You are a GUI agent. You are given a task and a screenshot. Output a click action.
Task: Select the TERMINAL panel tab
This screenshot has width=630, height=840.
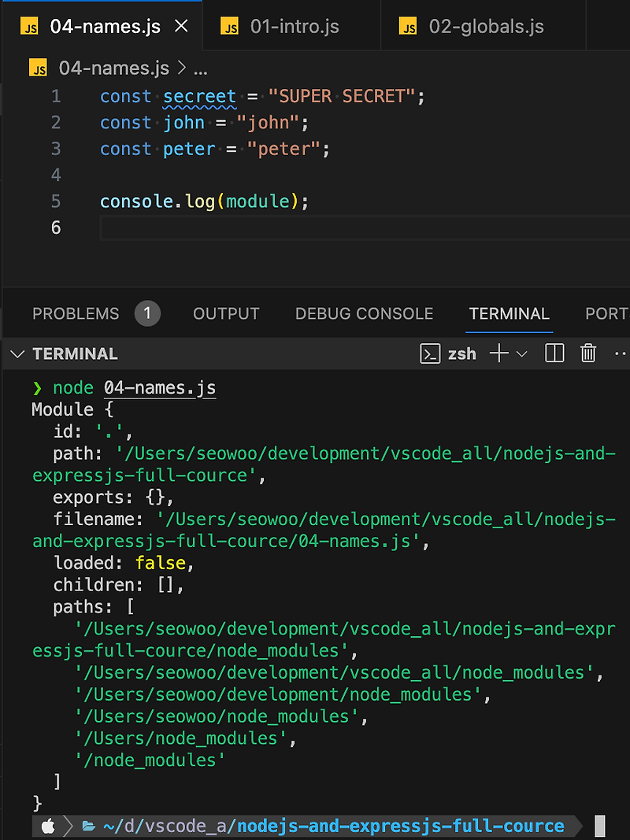pos(509,313)
